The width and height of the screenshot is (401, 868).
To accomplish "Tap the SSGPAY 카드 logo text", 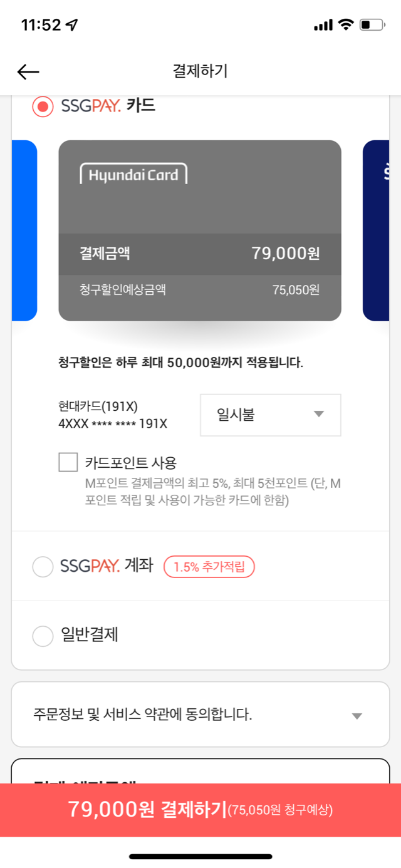I will [108, 106].
